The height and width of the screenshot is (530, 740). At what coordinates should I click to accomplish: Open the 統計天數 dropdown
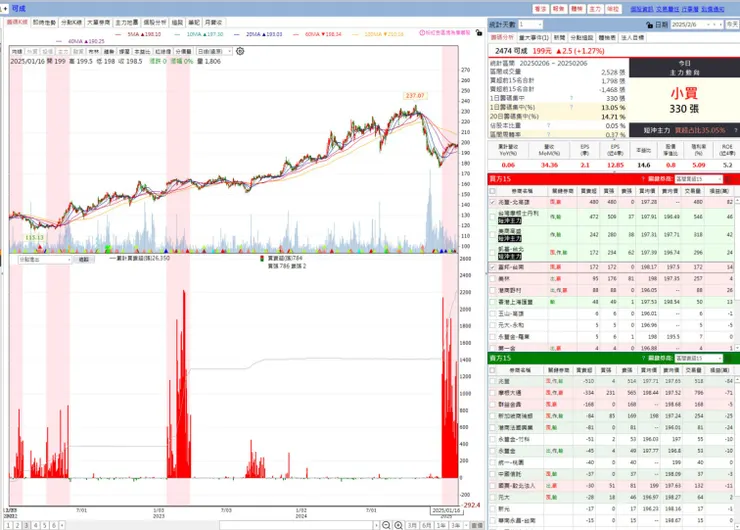pos(530,25)
